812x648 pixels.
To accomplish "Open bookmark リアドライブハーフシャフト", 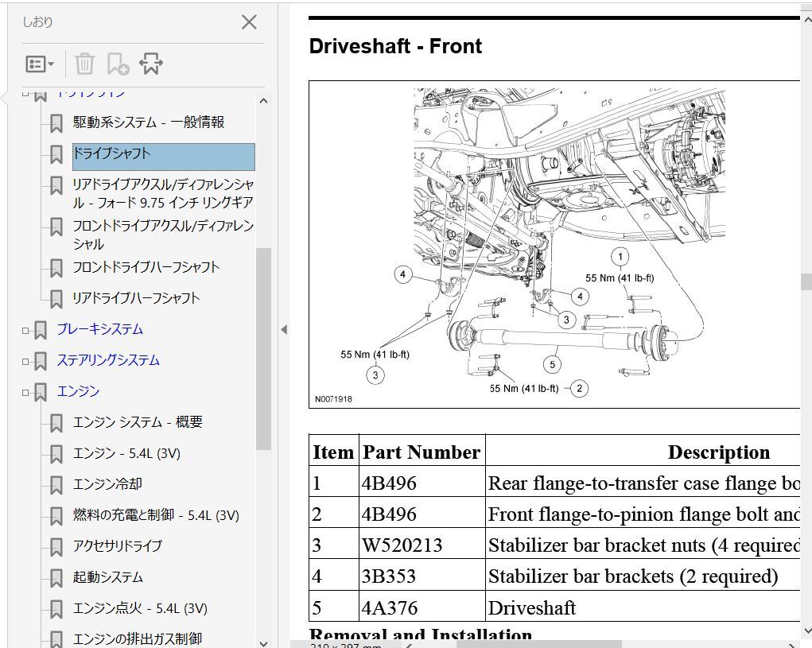I will tap(136, 299).
